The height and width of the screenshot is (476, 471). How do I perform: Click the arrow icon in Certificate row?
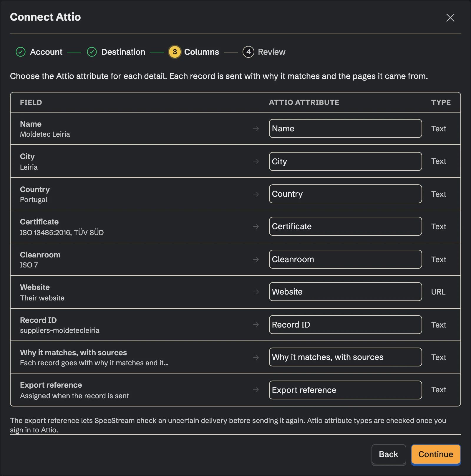coord(256,227)
